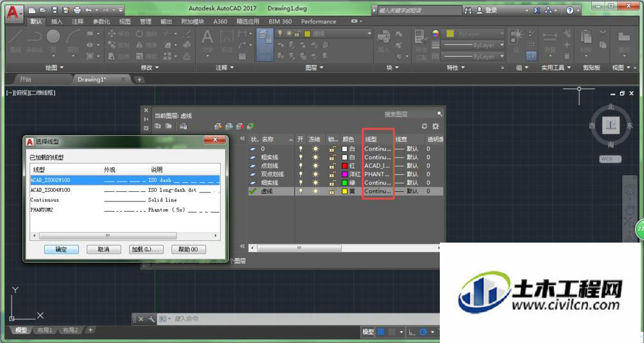Toggle freeze sun icon for layer 细实线

click(316, 183)
